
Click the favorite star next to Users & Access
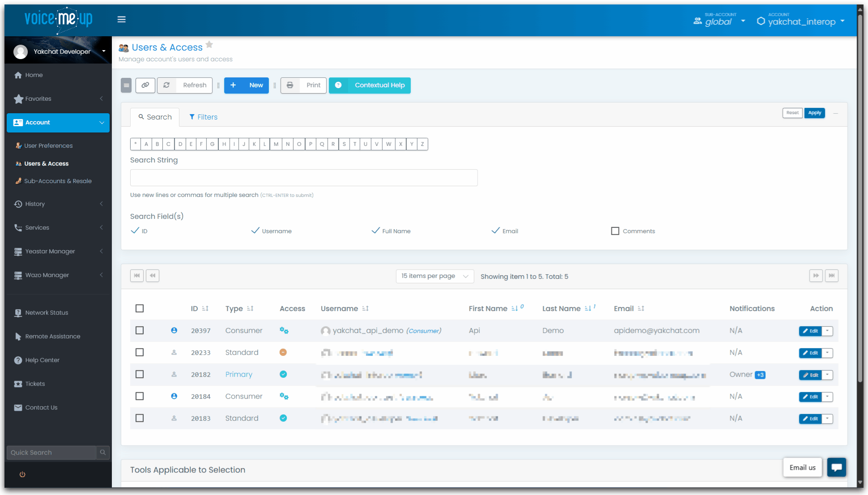point(209,45)
